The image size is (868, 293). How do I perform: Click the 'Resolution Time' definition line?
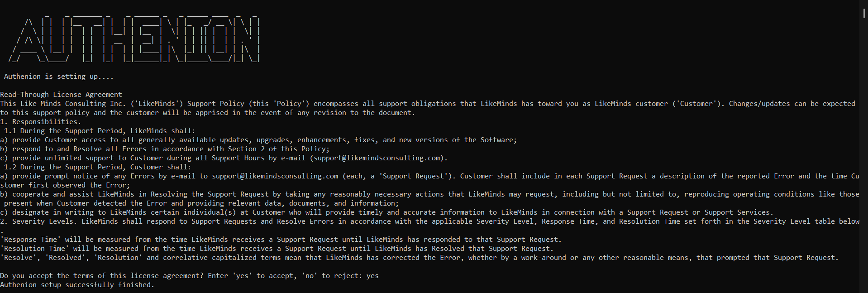pos(277,249)
